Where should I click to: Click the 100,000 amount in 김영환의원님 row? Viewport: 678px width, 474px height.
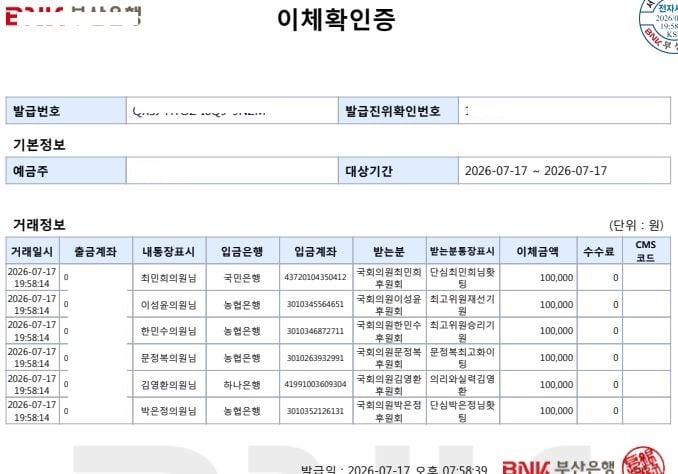556,384
